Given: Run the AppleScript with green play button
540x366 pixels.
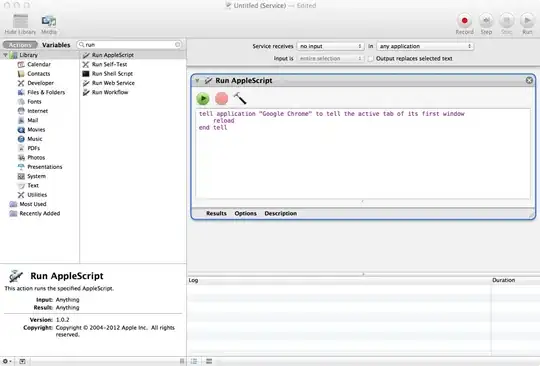Looking at the screenshot, I should pos(203,99).
